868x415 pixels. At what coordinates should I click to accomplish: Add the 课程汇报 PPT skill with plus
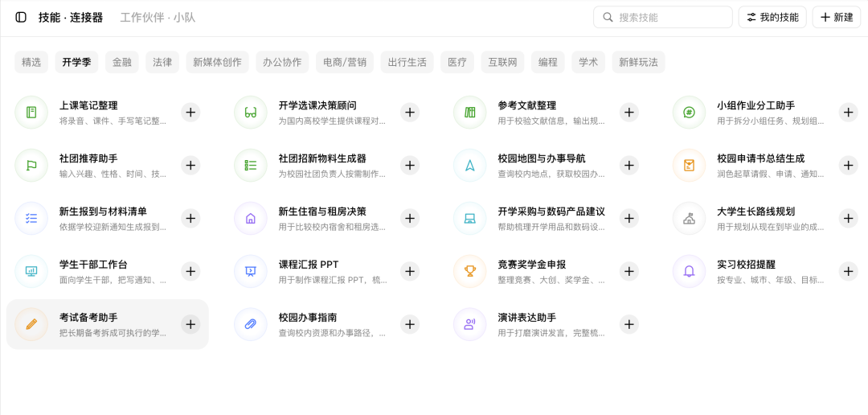(410, 272)
